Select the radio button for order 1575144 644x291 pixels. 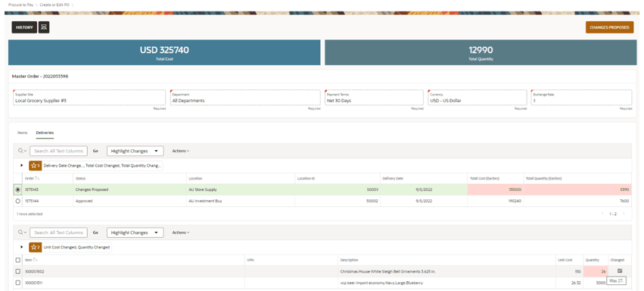17,201
